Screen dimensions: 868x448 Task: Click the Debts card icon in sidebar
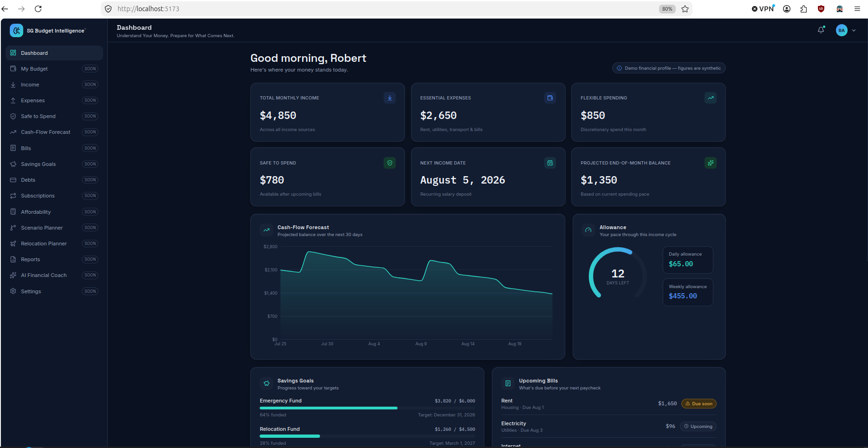coord(13,180)
